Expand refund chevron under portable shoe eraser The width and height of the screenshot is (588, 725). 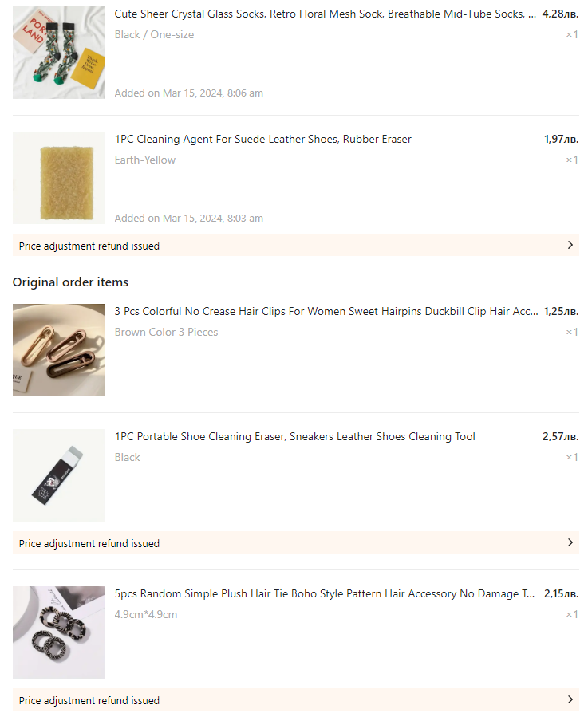(570, 542)
